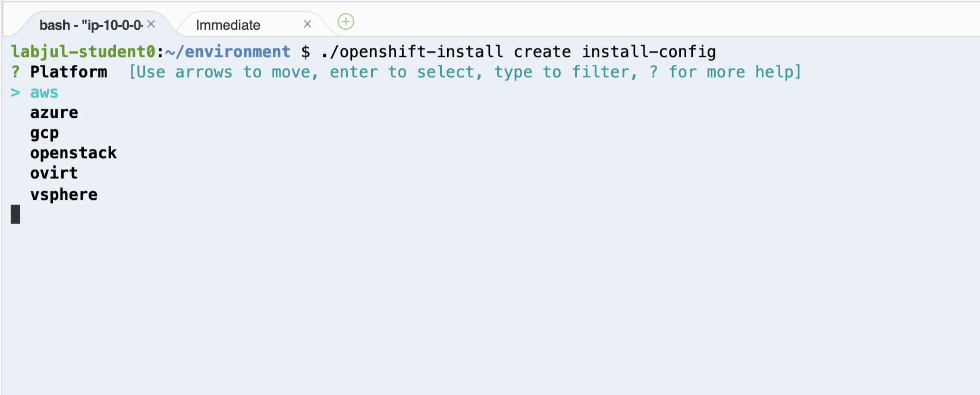Screen dimensions: 980x395
Task: Select the gcp platform option
Action: tap(45, 133)
